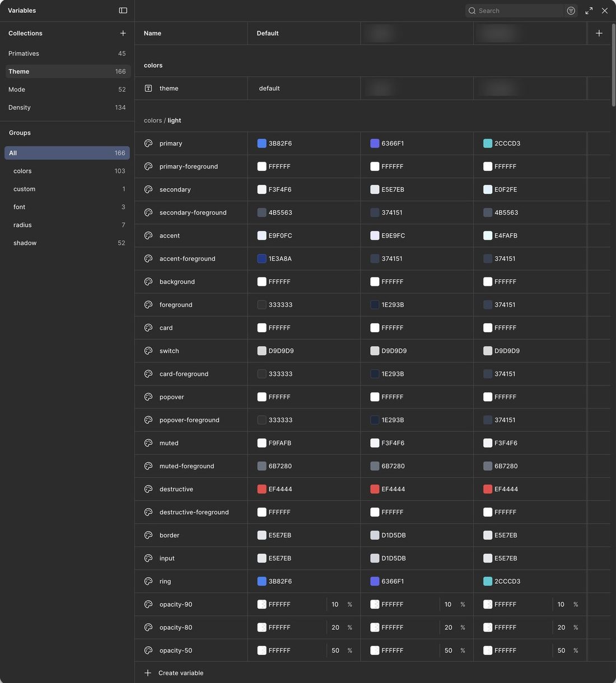Open the primary 2CCCD3 color swatch
The height and width of the screenshot is (683, 616).
[488, 143]
